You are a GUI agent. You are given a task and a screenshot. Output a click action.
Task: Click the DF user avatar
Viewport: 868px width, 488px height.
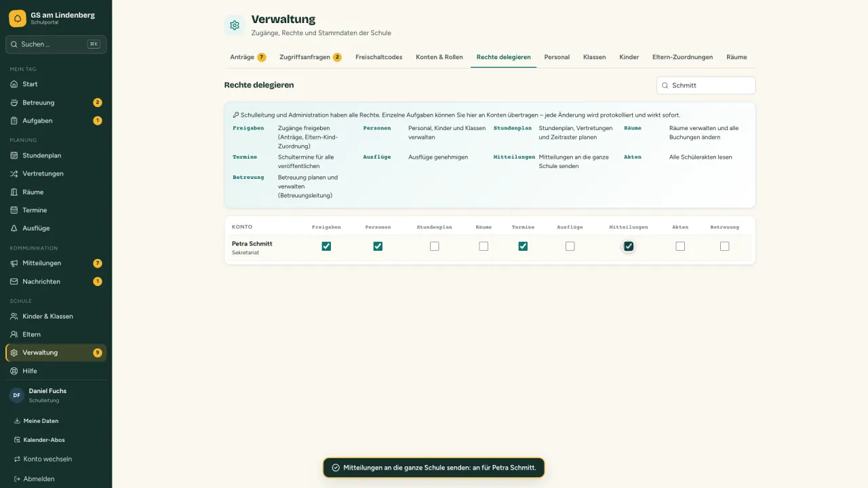pos(16,395)
